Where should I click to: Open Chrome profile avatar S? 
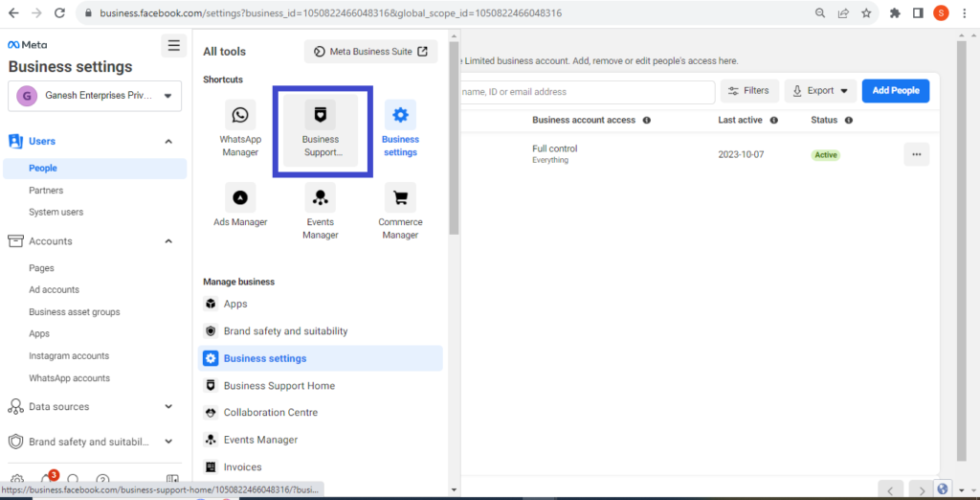[941, 12]
